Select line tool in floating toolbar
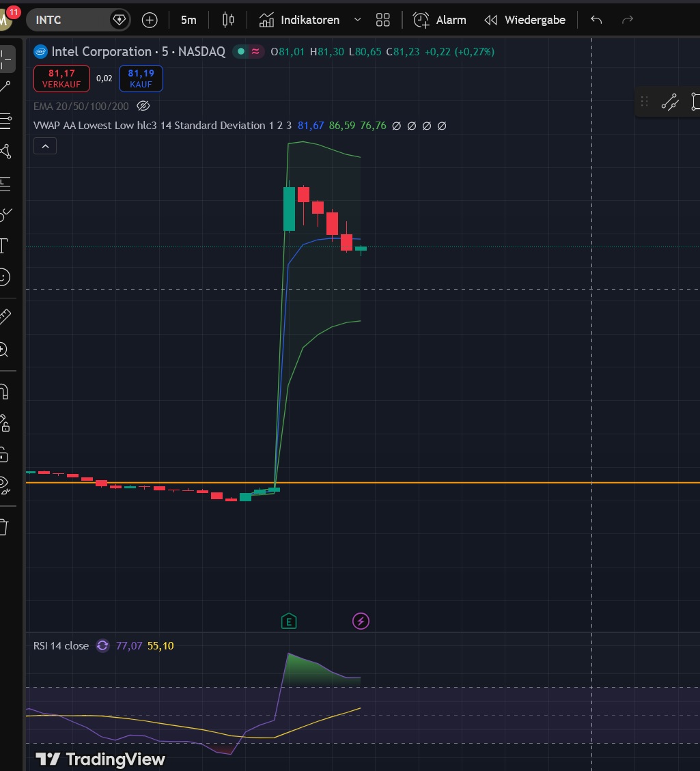This screenshot has height=771, width=700. coord(669,102)
